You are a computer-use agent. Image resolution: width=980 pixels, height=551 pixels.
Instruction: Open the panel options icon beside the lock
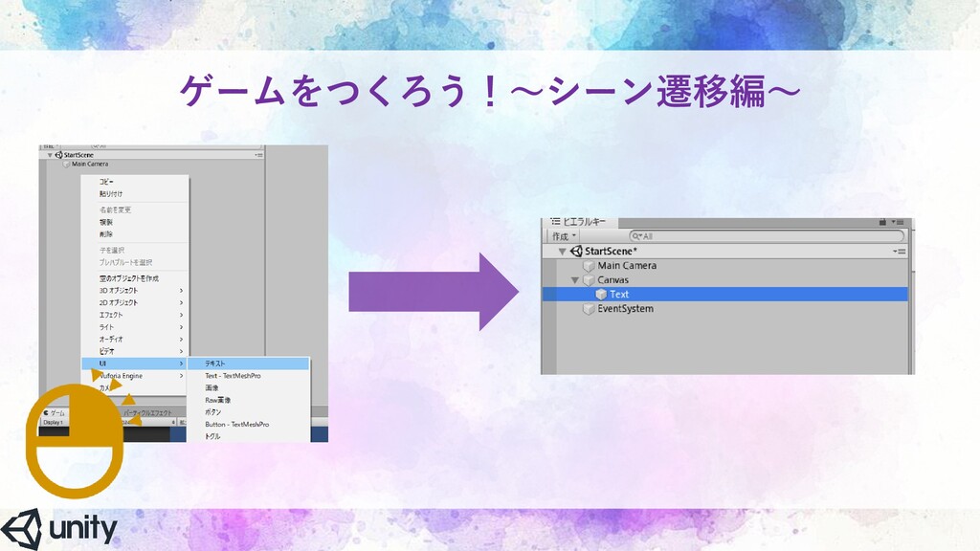click(898, 222)
